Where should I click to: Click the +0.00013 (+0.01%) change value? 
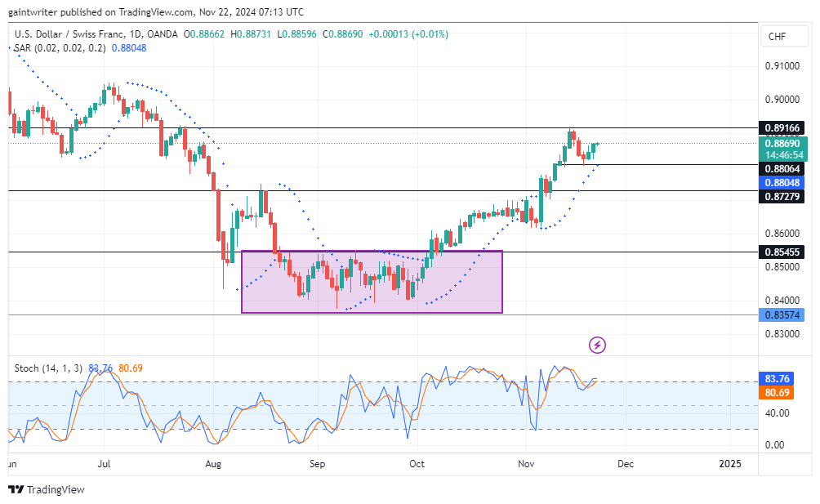[x=408, y=34]
